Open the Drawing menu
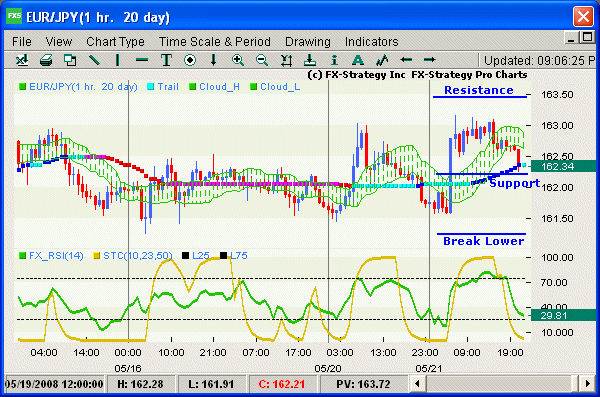This screenshot has height=397, width=600. (308, 41)
